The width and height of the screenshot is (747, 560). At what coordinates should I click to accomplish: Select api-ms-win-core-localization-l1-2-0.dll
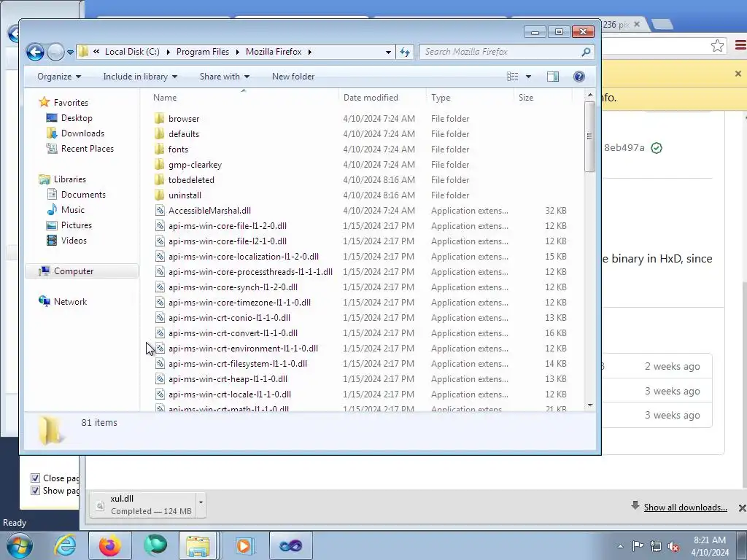click(244, 256)
